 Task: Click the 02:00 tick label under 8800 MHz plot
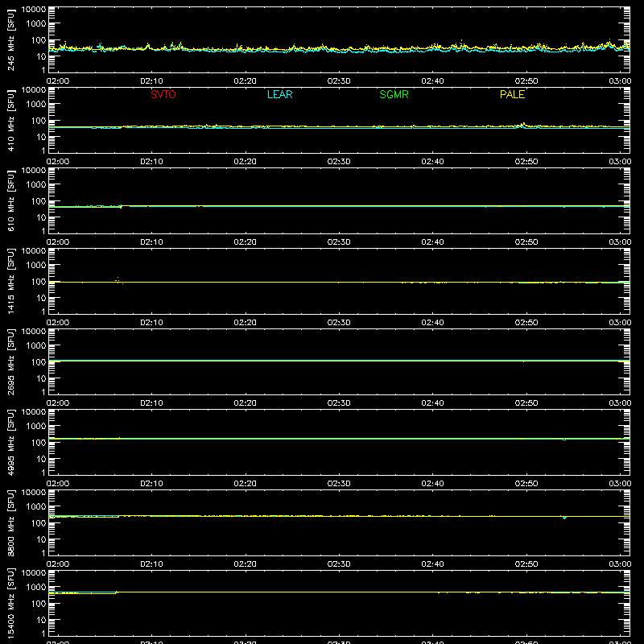click(x=58, y=564)
